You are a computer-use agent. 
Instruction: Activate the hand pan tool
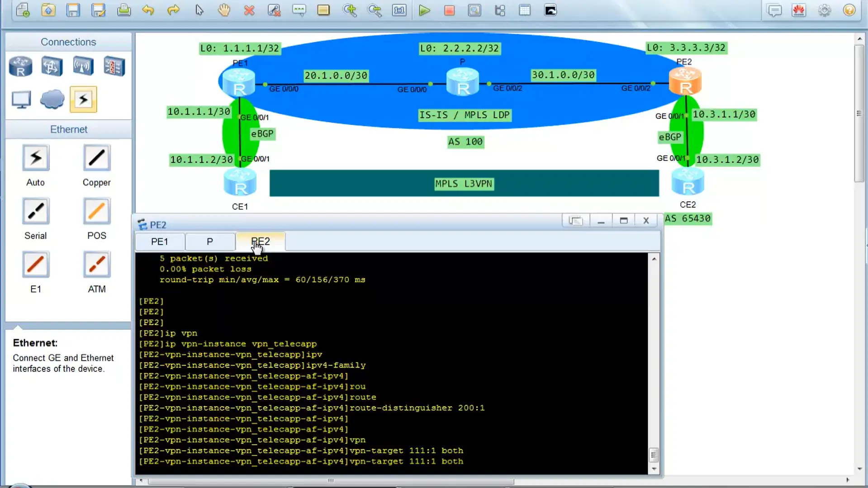[224, 10]
